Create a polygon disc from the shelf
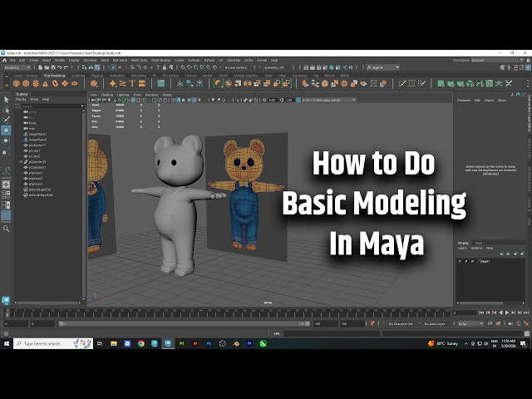 tap(74, 83)
